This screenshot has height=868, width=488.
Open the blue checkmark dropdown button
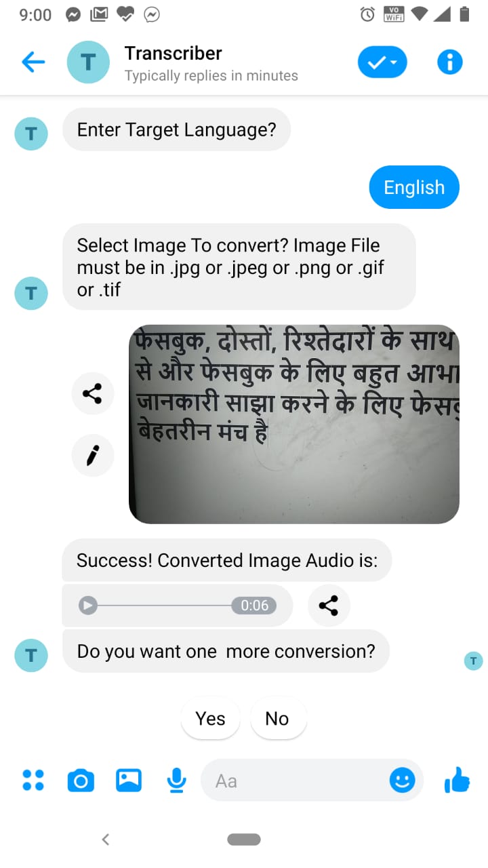(382, 62)
